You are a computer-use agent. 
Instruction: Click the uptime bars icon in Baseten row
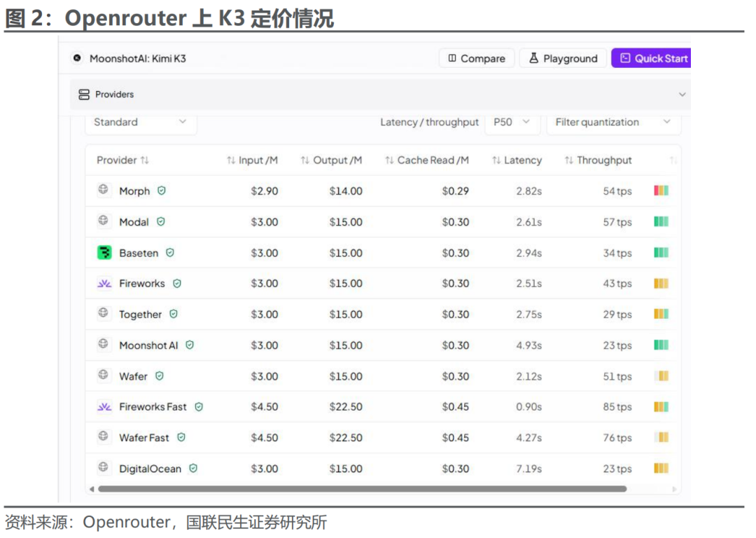point(661,252)
